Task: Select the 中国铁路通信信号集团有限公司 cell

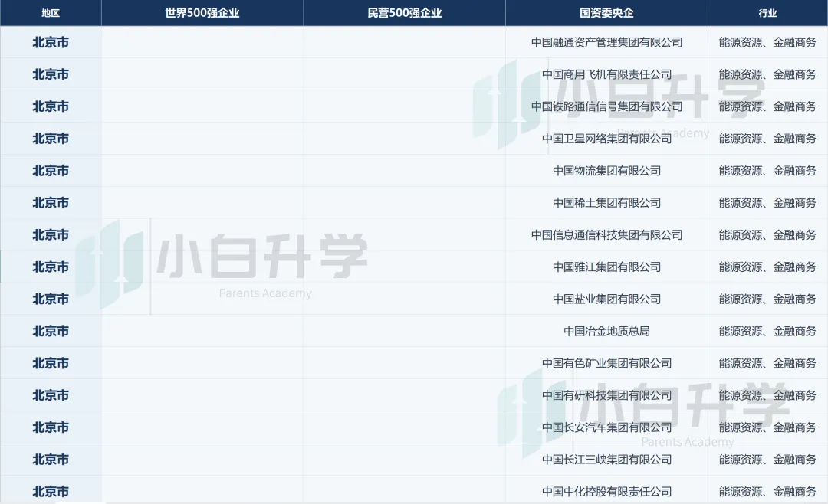Action: tap(606, 106)
